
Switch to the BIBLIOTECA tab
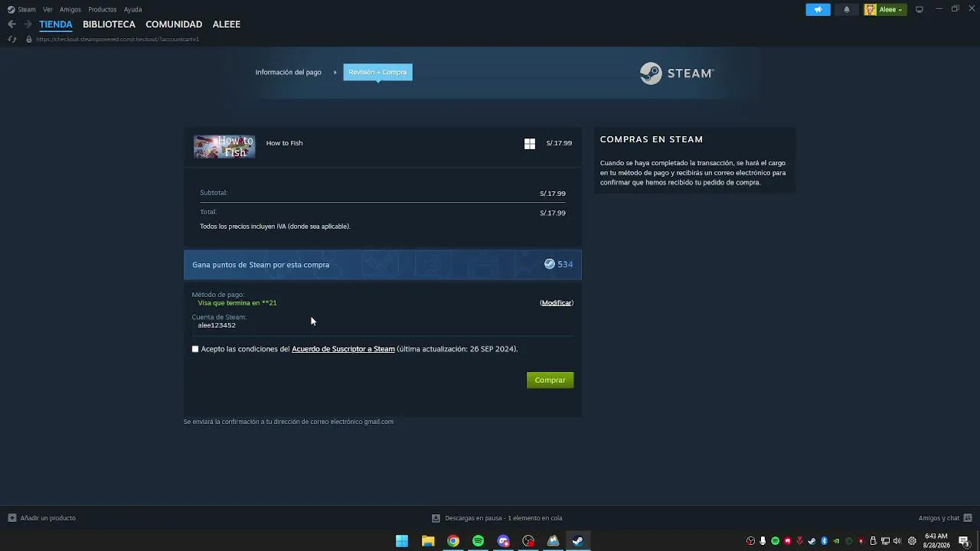pyautogui.click(x=109, y=24)
